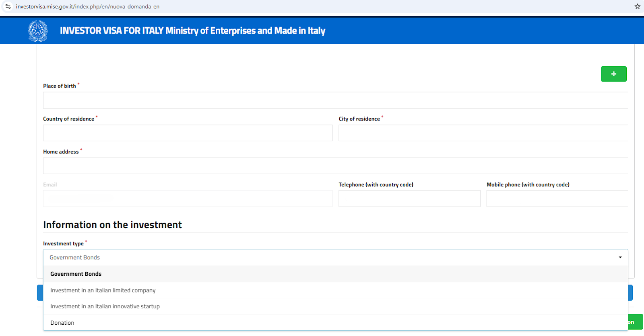Bookmark this page with the star icon
This screenshot has width=644, height=336.
click(x=638, y=6)
